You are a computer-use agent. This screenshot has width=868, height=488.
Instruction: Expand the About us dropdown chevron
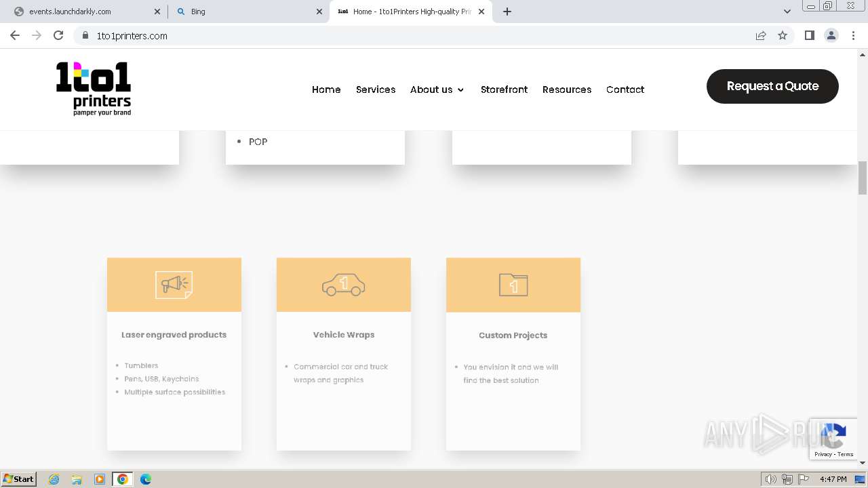coord(461,89)
